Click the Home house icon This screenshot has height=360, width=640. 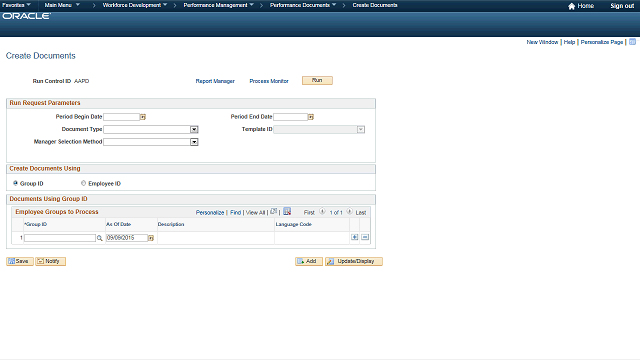pyautogui.click(x=571, y=6)
